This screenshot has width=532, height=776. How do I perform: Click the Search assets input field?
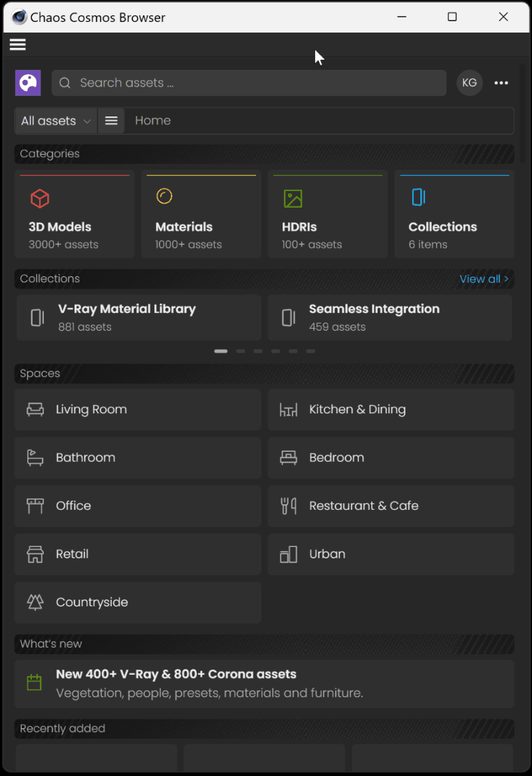(x=249, y=83)
